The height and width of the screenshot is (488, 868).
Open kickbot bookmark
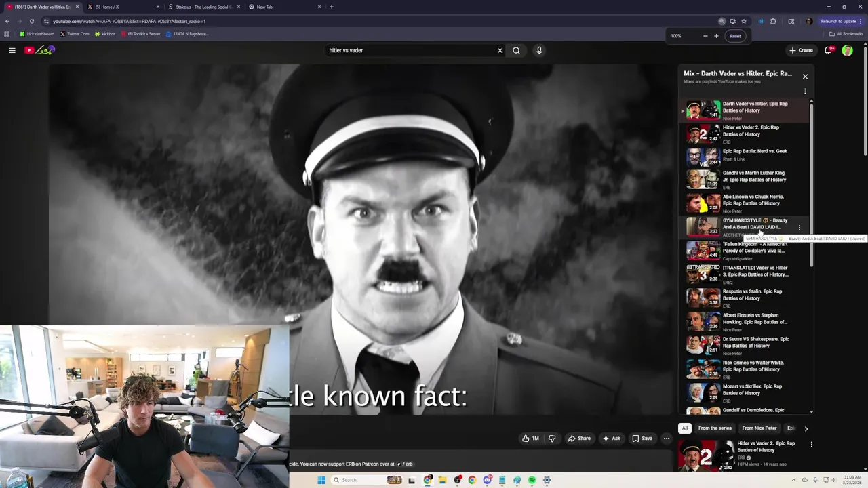pyautogui.click(x=105, y=34)
